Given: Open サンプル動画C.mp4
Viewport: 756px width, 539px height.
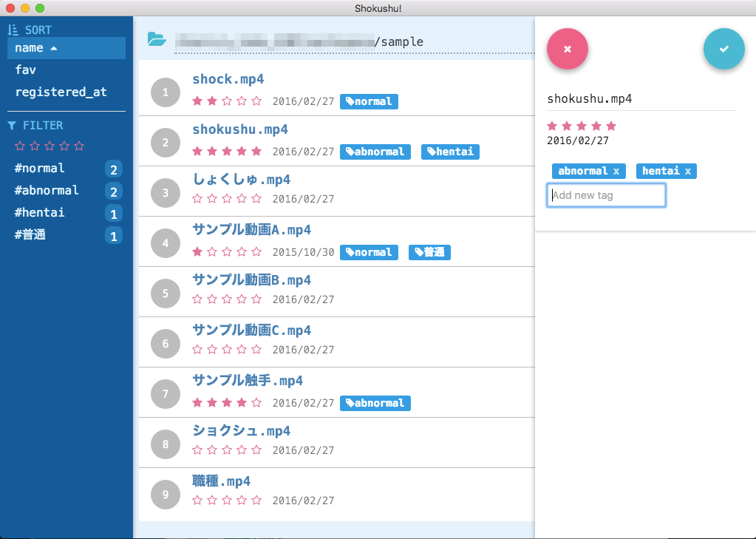Looking at the screenshot, I should [252, 330].
